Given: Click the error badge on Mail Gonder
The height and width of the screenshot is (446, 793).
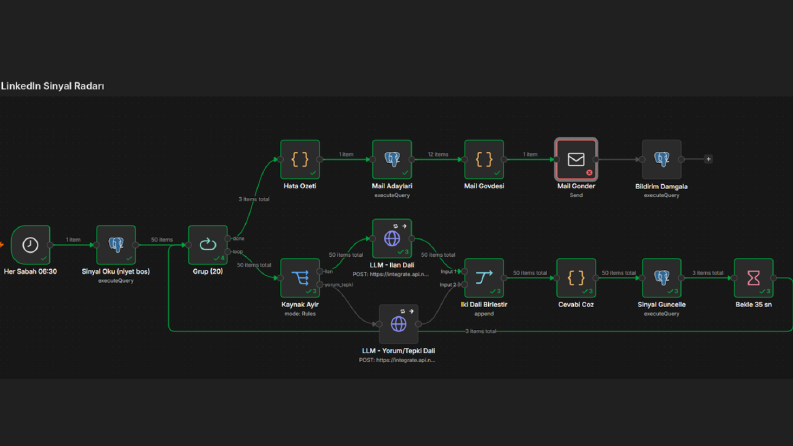Looking at the screenshot, I should click(589, 172).
